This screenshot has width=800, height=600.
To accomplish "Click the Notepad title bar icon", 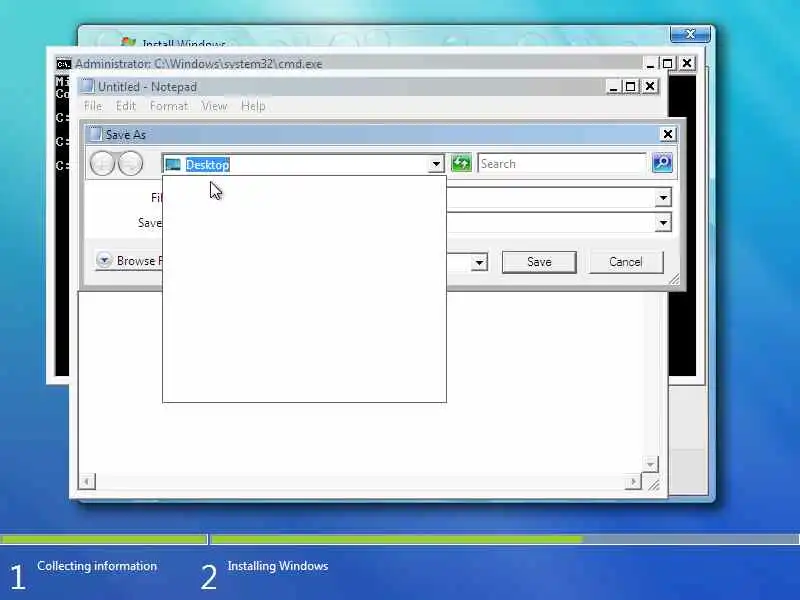I will tap(87, 86).
